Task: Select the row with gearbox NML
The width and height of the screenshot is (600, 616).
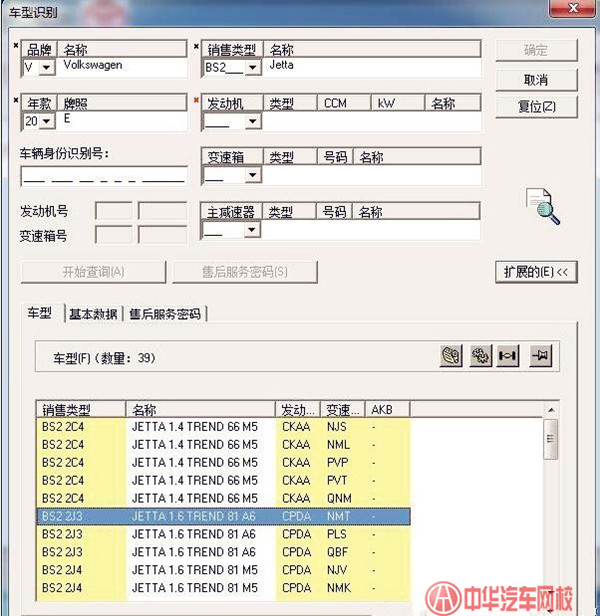Action: [x=223, y=445]
